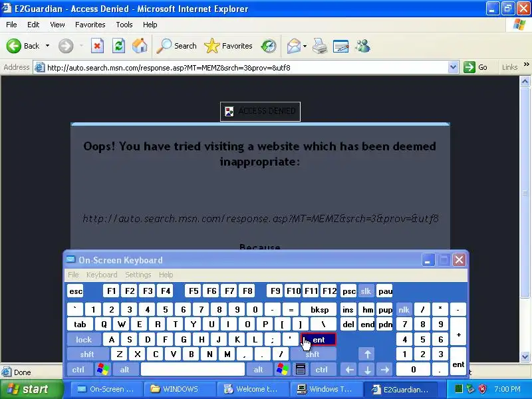Tap the highlighted ent key beside apostrophe
Viewport: 532px width, 399px height.
click(x=319, y=340)
